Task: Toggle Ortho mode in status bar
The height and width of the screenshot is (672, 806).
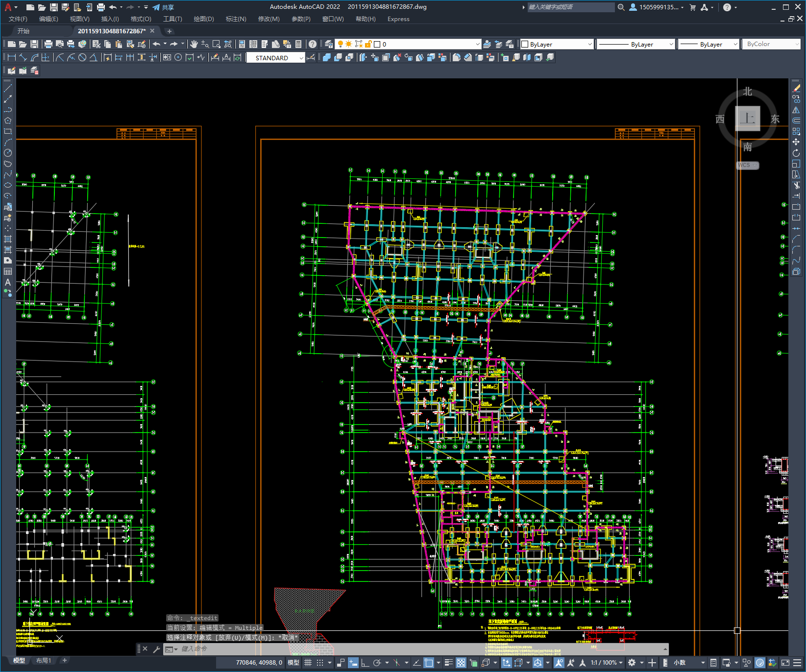Action: (365, 663)
